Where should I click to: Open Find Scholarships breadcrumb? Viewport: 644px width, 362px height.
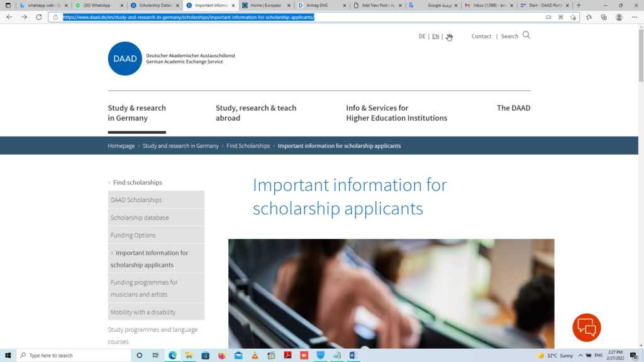click(248, 146)
